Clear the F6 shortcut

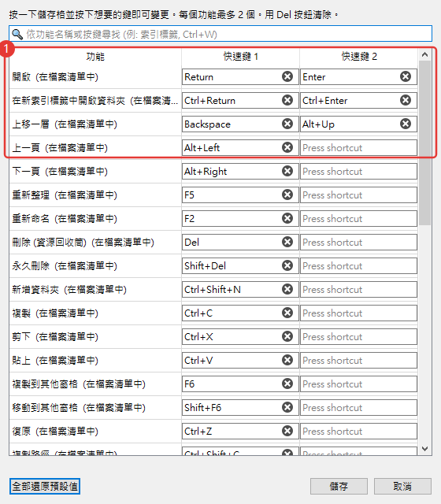(287, 384)
